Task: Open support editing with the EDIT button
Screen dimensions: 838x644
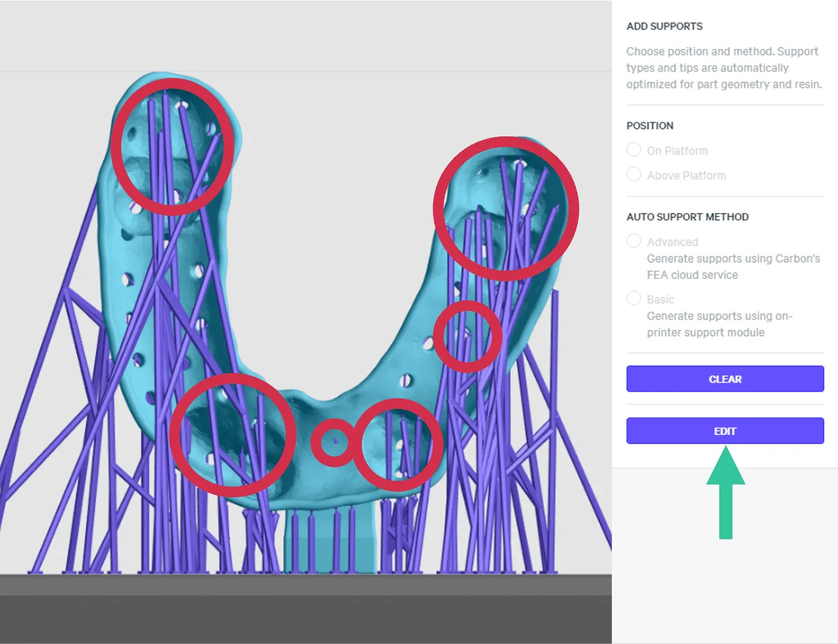Action: click(x=725, y=431)
